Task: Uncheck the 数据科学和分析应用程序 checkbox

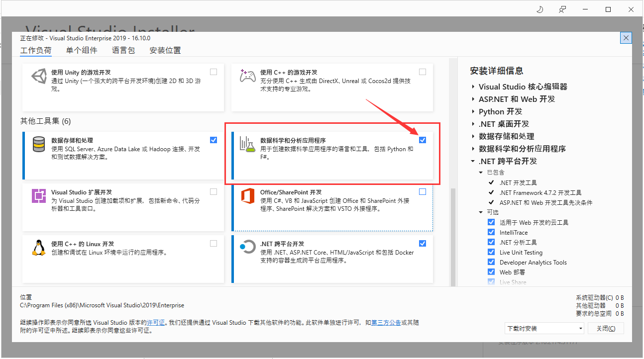Action: [423, 140]
